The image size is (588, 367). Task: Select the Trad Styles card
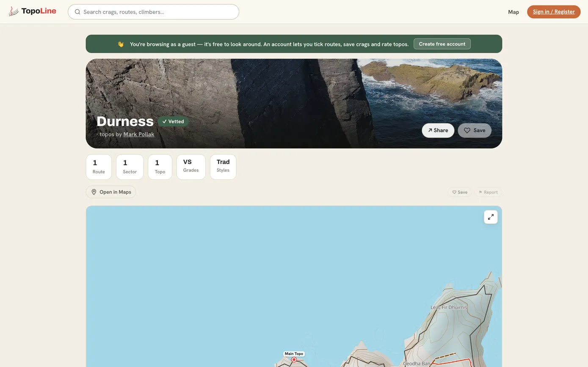point(223,167)
